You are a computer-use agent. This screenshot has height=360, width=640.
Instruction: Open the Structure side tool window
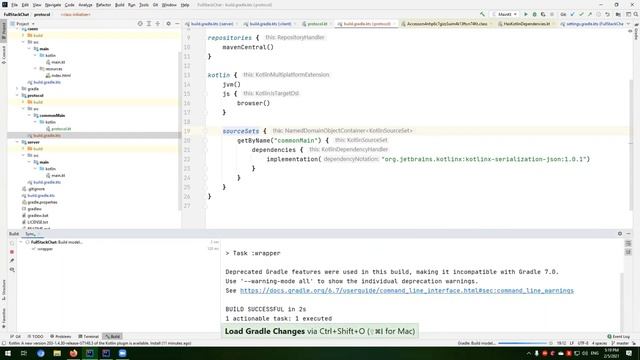(x=4, y=290)
